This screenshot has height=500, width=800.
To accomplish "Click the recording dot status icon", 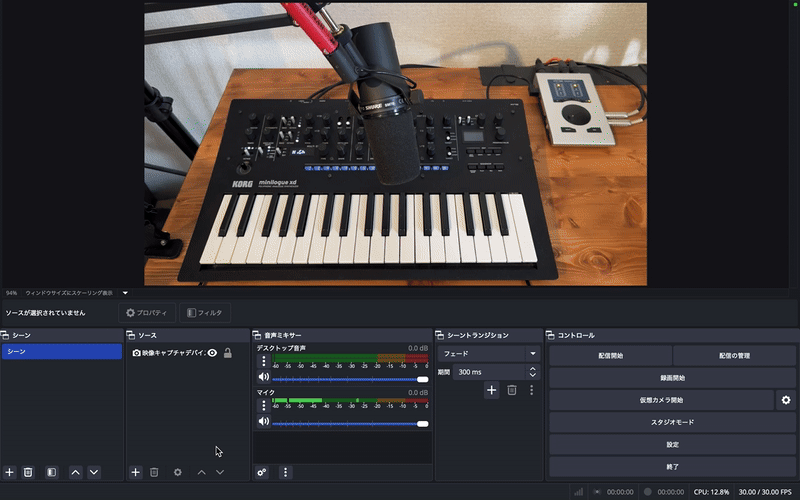I will (x=647, y=492).
